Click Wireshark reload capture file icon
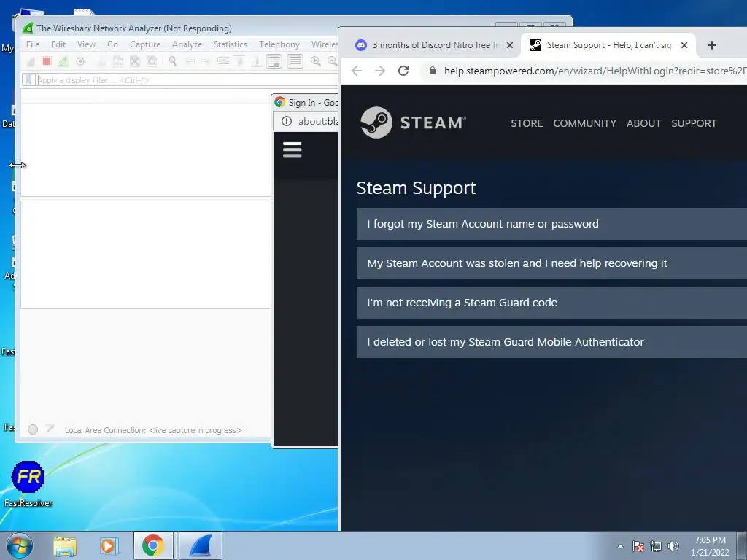Screen dimensions: 747x560 pos(152,61)
